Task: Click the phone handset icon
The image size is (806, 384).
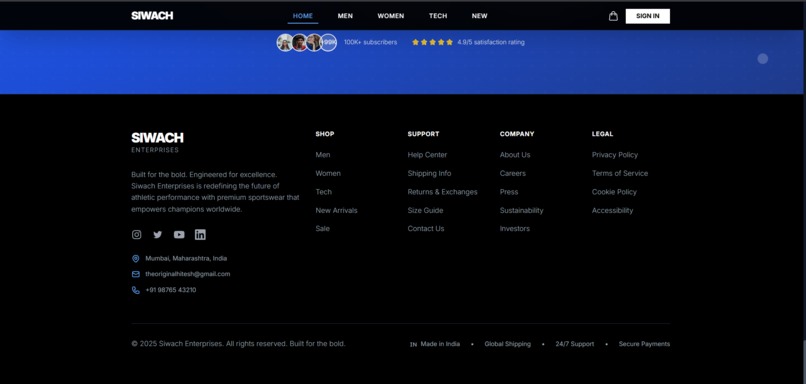Action: [136, 290]
